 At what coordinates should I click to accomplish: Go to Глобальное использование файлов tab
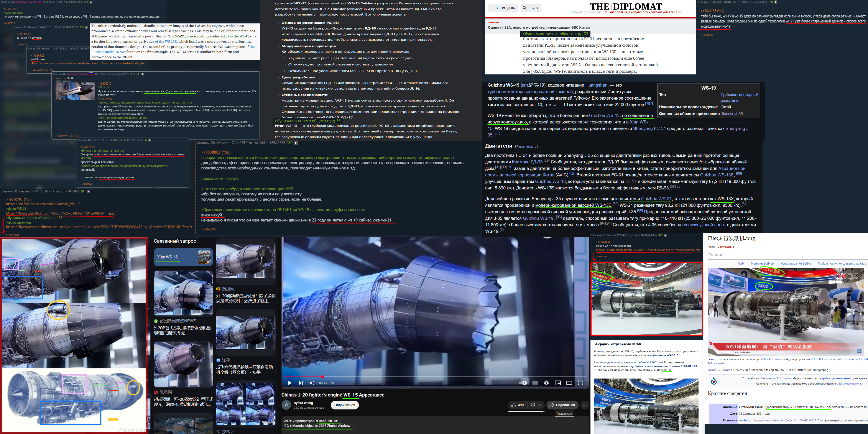click(x=841, y=263)
